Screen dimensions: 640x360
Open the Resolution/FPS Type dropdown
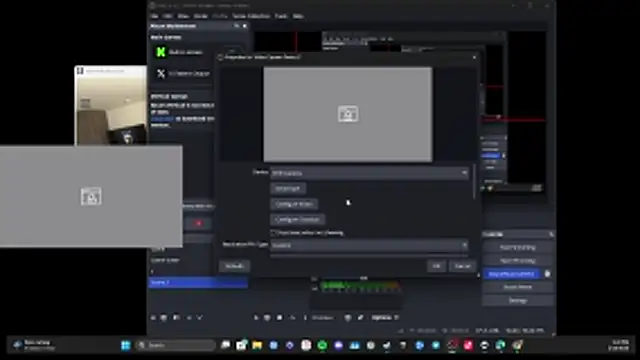(369, 245)
